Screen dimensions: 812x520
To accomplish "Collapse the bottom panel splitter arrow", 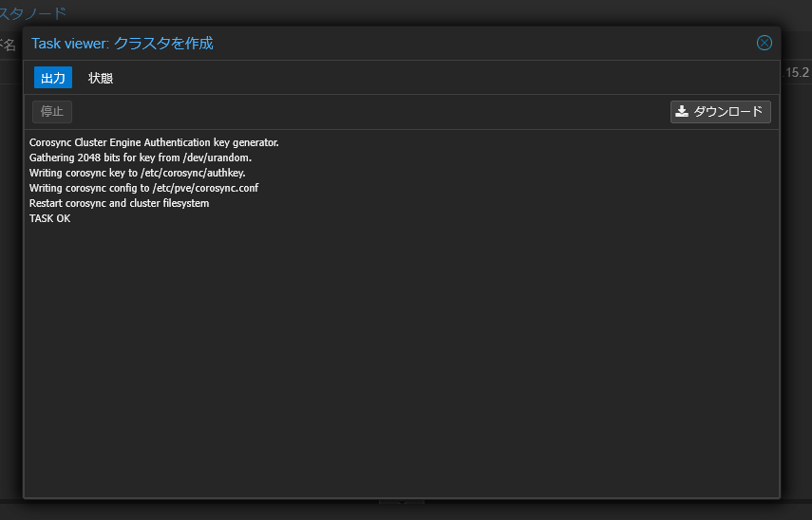I will tap(402, 502).
